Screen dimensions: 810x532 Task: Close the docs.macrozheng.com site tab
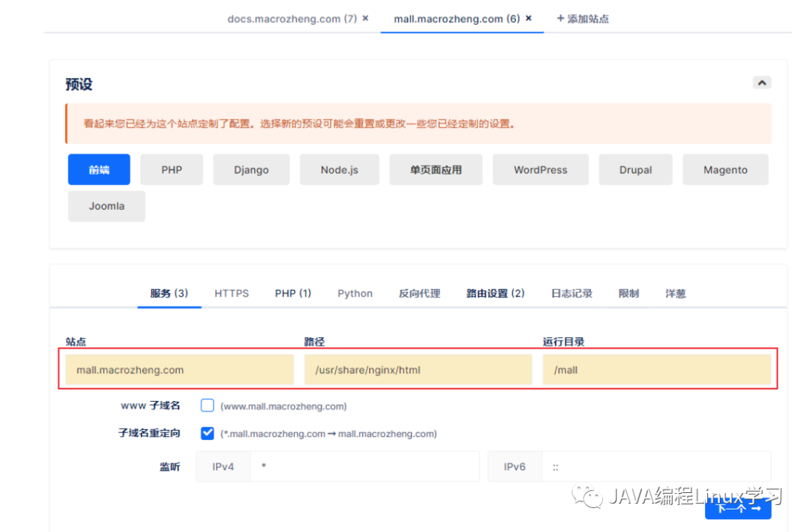click(x=365, y=19)
